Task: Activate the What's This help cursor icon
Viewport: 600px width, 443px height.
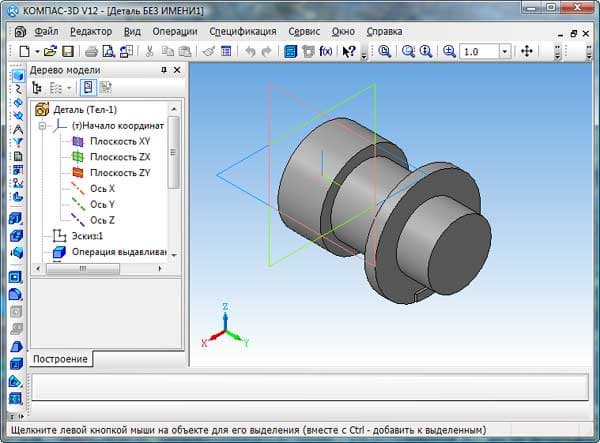Action: point(349,51)
